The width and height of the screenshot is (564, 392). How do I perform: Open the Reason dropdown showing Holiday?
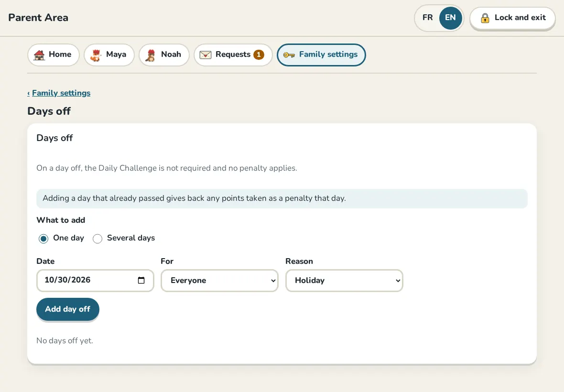pos(344,281)
